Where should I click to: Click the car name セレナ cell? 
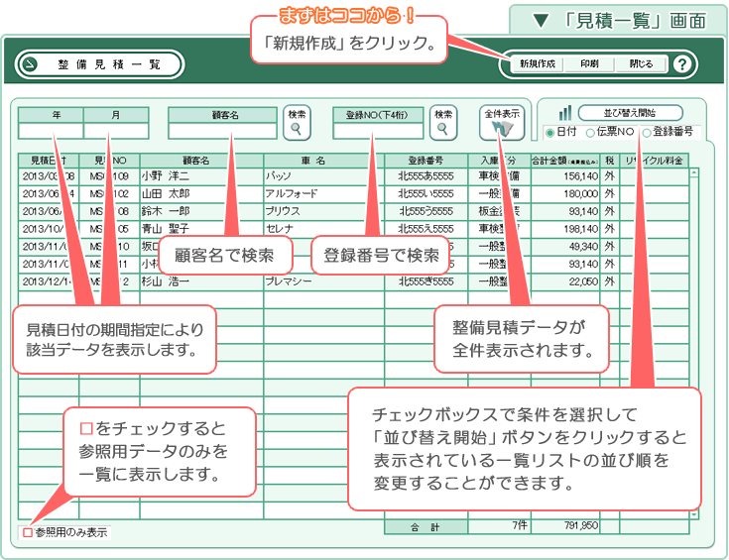(324, 229)
